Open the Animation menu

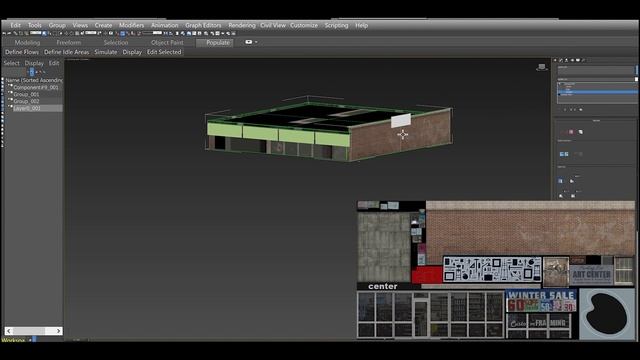coord(164,25)
